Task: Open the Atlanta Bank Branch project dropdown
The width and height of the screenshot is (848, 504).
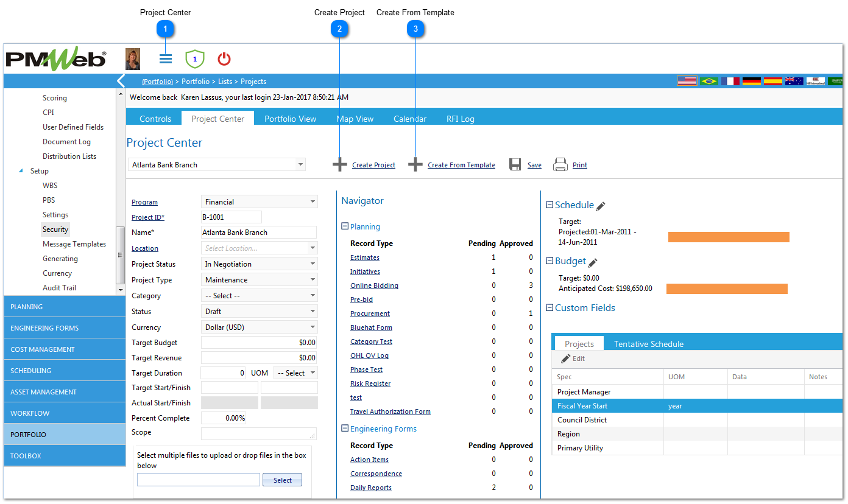Action: [x=300, y=165]
